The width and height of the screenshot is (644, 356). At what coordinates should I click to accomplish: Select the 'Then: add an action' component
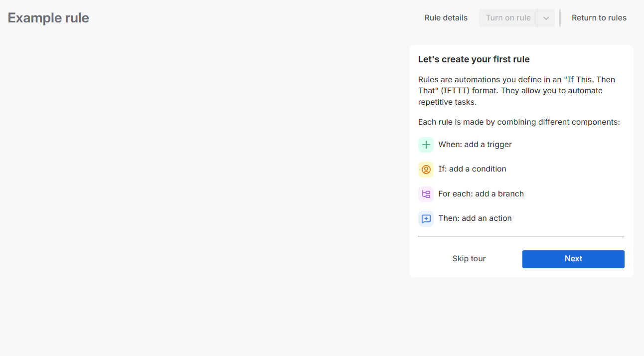pyautogui.click(x=475, y=218)
